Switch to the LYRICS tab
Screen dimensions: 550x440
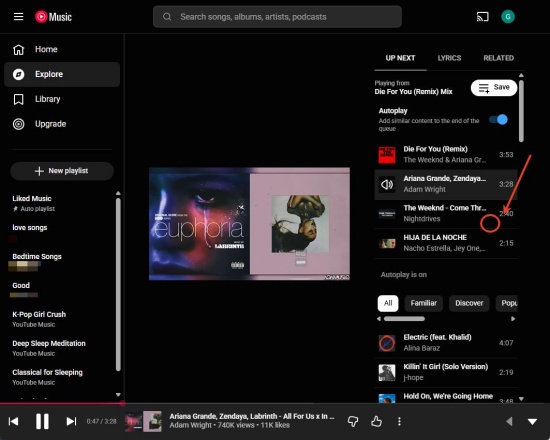pos(449,58)
